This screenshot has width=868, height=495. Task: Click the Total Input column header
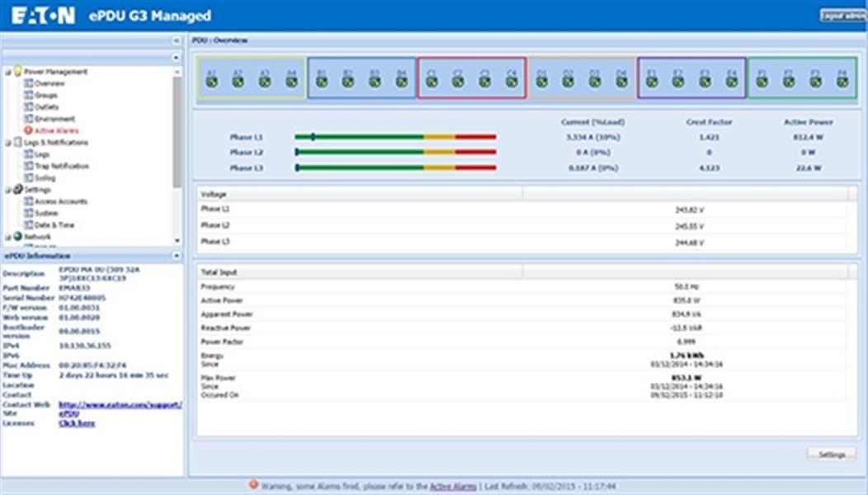coord(360,272)
